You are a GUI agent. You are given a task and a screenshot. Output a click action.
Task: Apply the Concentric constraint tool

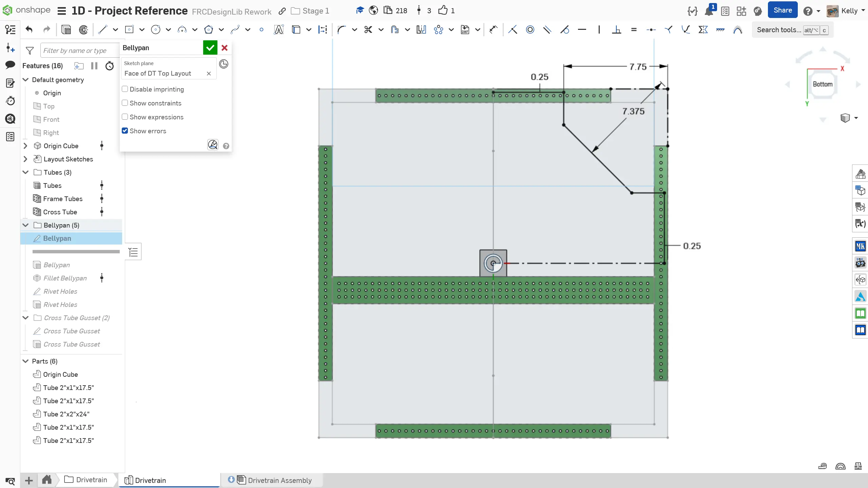click(x=530, y=30)
